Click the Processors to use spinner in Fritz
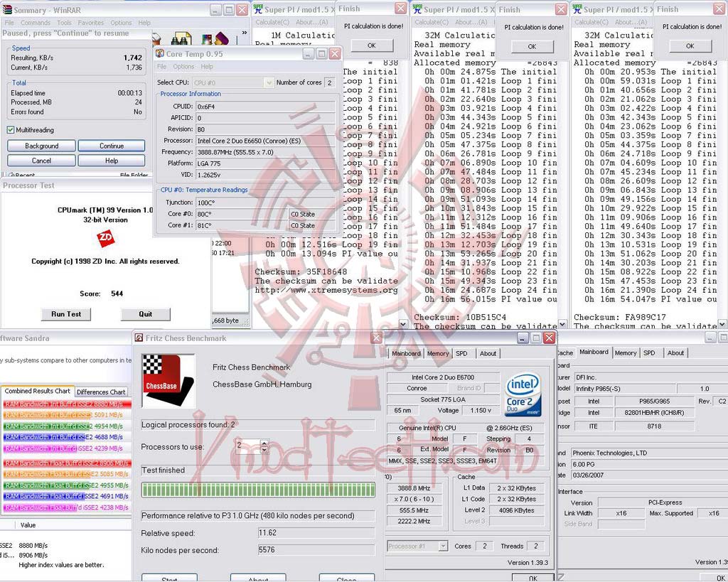 264,446
